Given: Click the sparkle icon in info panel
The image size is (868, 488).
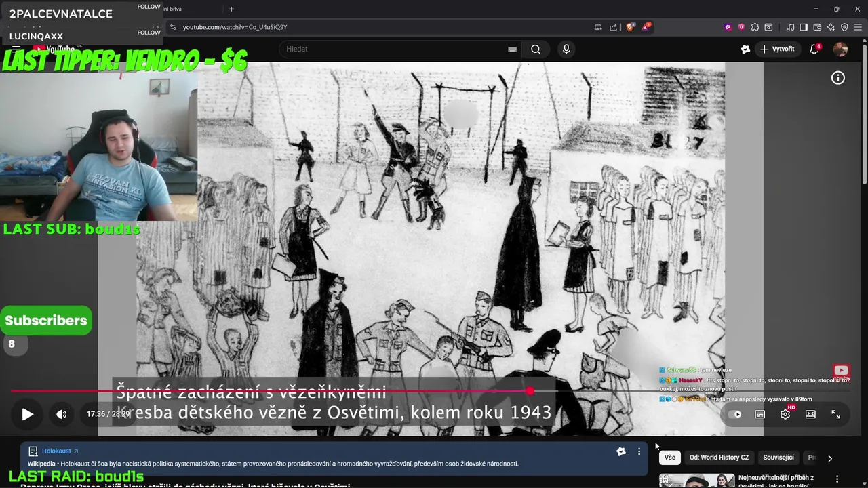Looking at the screenshot, I should (620, 451).
